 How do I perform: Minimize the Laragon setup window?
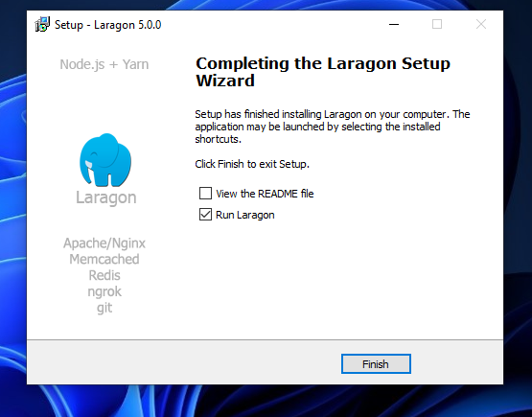pyautogui.click(x=394, y=24)
